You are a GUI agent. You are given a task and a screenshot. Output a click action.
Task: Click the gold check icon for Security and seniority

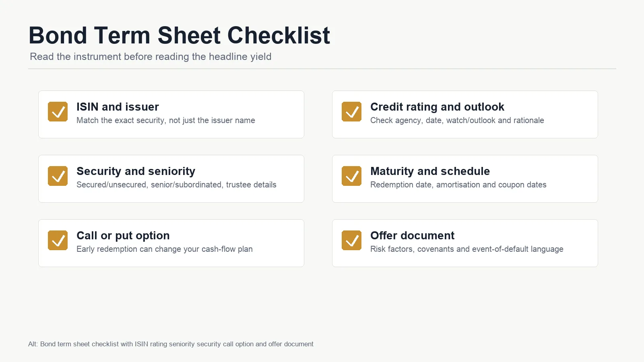(58, 176)
